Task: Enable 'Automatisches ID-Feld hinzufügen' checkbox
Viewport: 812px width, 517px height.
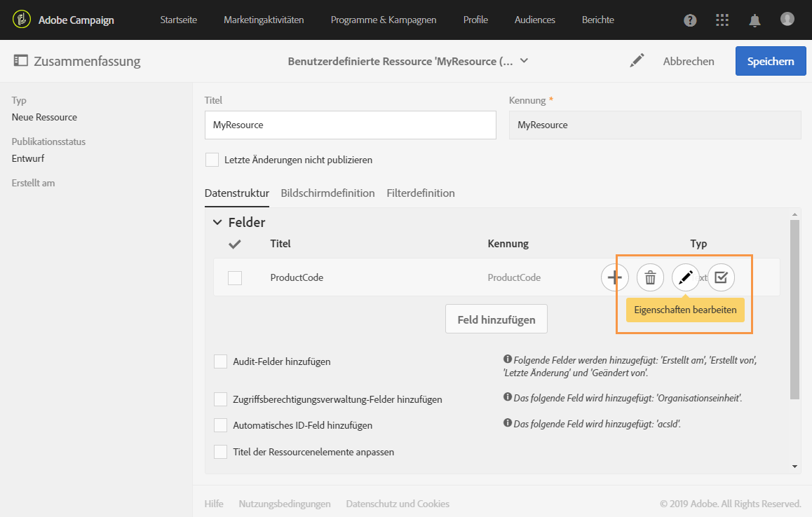Action: pyautogui.click(x=221, y=425)
